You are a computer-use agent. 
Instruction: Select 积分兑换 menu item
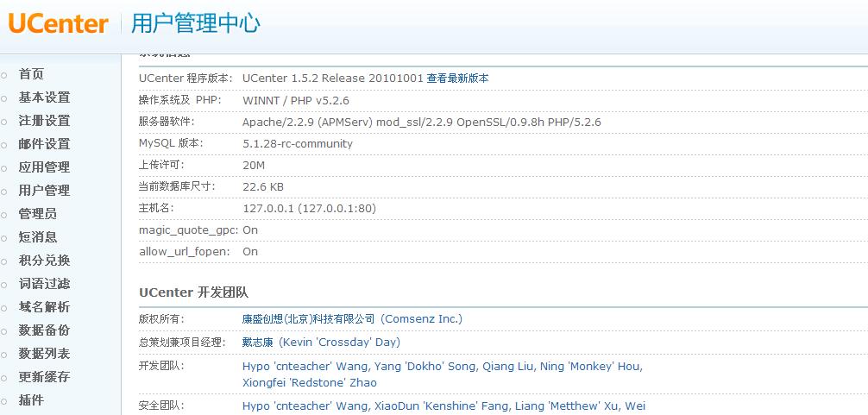(44, 260)
